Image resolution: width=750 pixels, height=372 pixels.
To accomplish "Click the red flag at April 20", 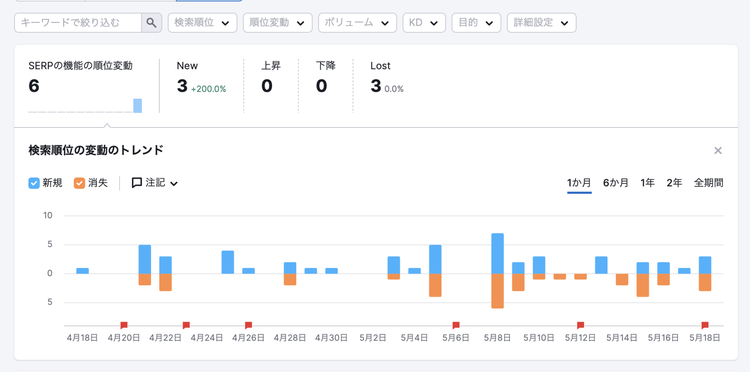I will click(x=124, y=325).
